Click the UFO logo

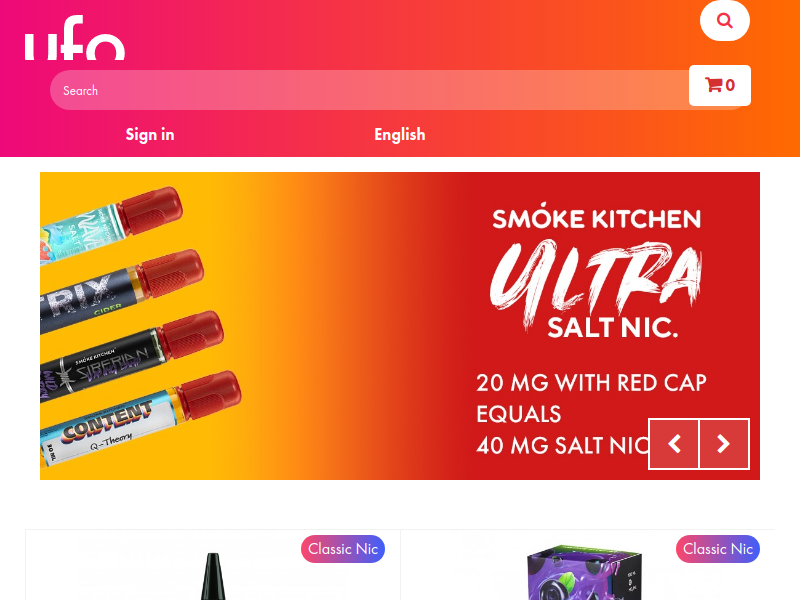[74, 37]
